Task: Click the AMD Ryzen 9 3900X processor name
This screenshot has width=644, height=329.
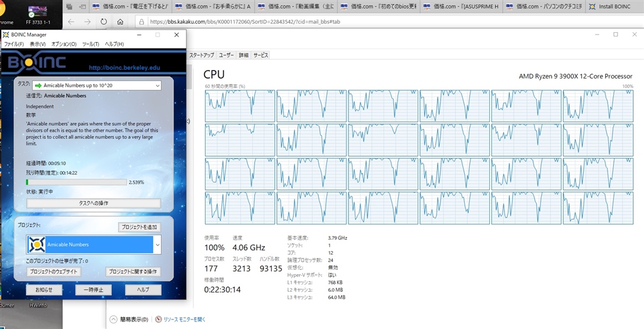Action: pos(575,76)
